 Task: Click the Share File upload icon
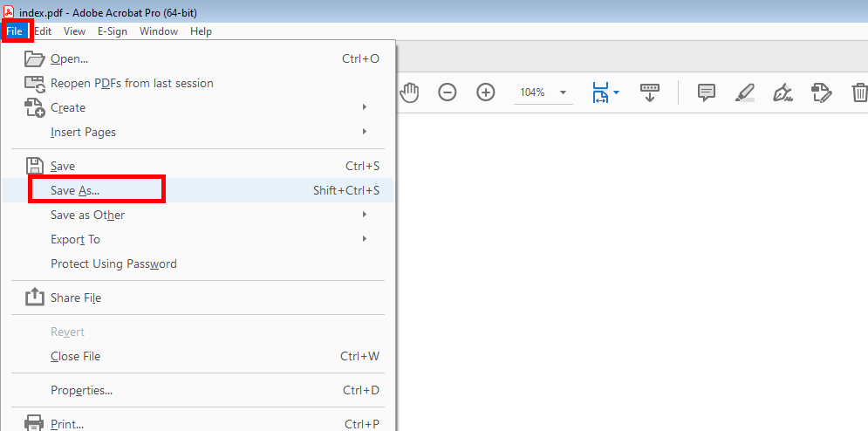(34, 297)
